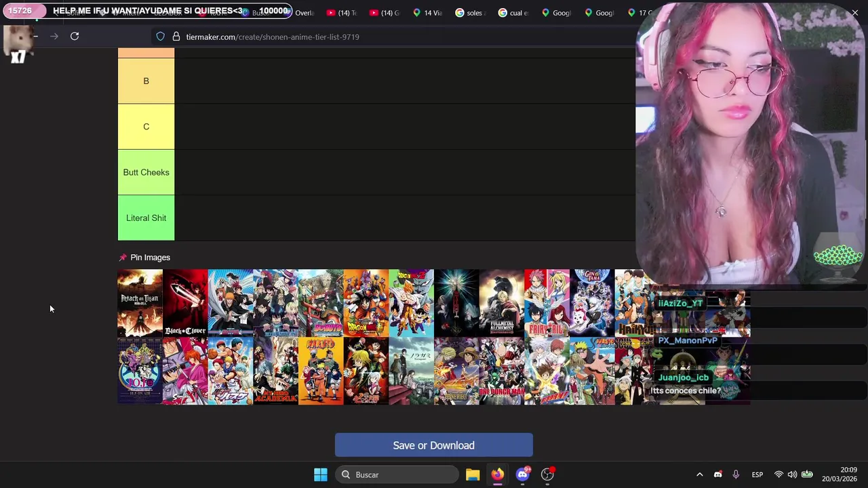
Task: Open OBS Studio from the taskbar
Action: (x=547, y=474)
